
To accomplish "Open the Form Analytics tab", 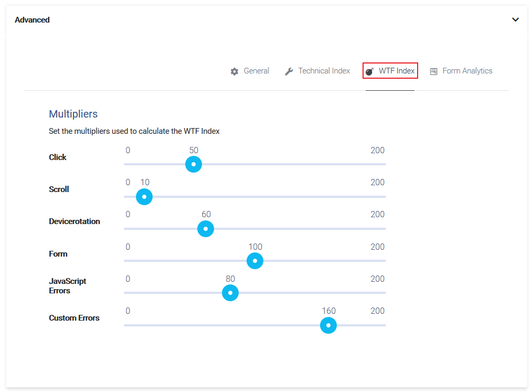I will [461, 71].
